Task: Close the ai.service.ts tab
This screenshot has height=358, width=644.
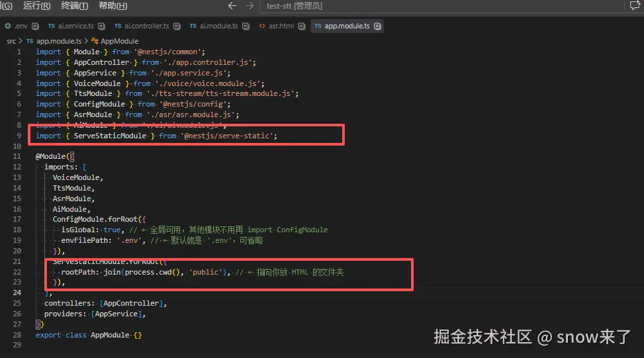Action: coord(101,26)
